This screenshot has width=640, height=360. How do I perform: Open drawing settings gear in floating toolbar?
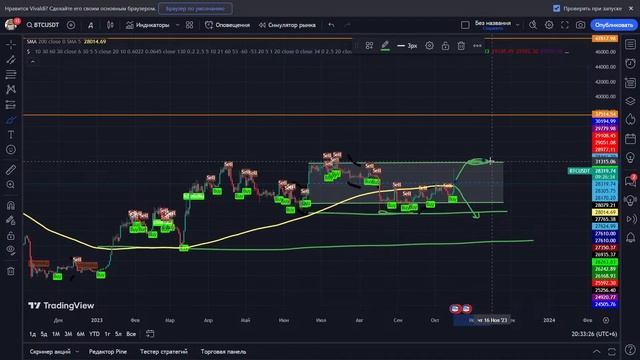(429, 46)
